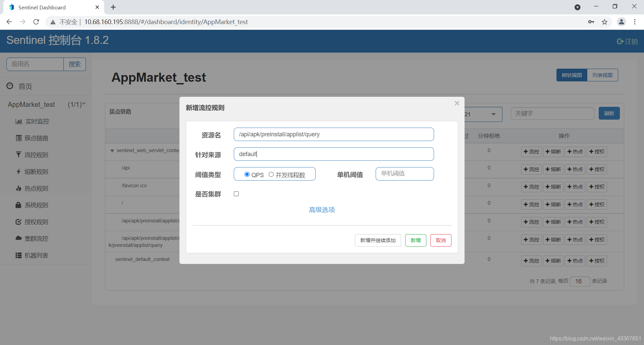Open 簇点链路 in the sidebar
This screenshot has height=345, width=644.
pos(36,138)
